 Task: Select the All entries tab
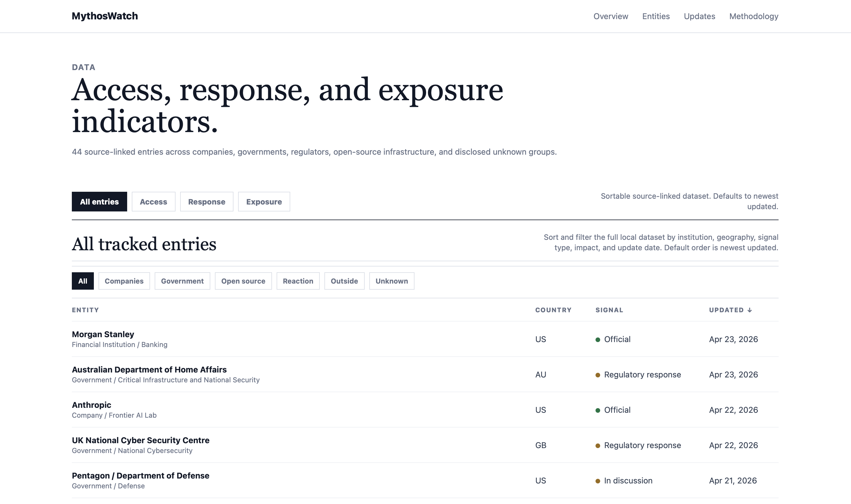pyautogui.click(x=99, y=202)
